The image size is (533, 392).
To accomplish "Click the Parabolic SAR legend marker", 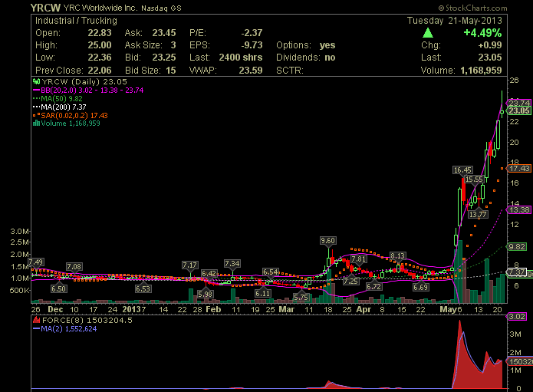I will 35,114.
